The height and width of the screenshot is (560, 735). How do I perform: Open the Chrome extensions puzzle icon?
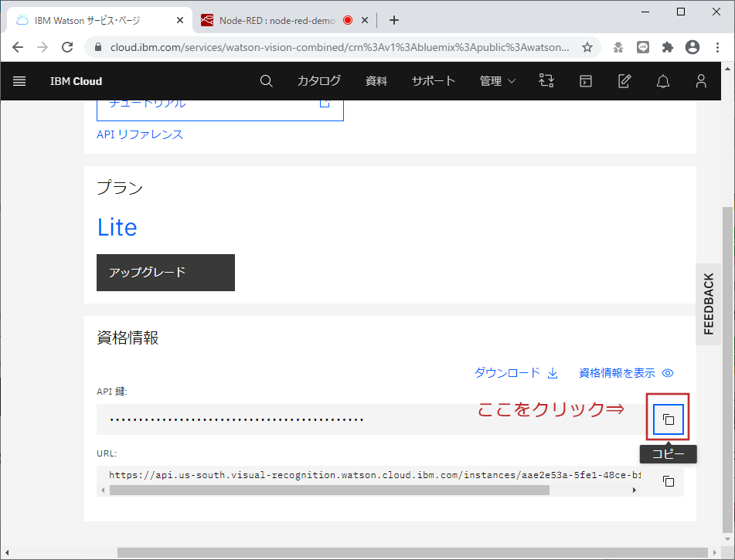[x=667, y=46]
